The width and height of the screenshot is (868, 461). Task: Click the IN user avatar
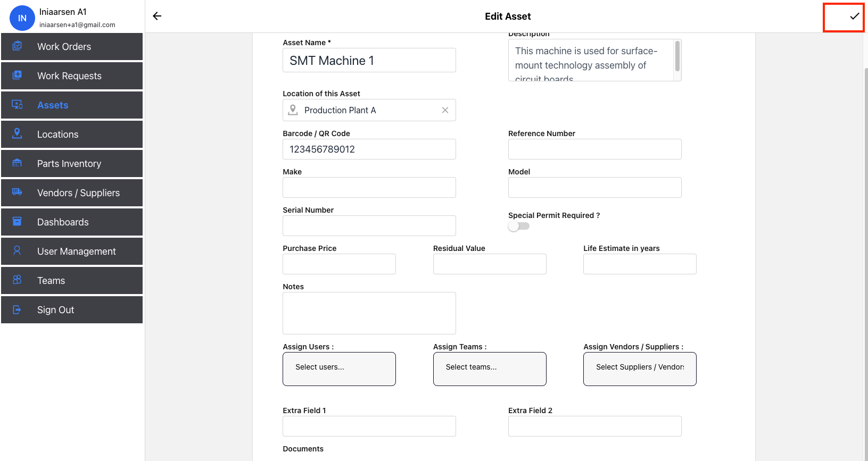[22, 18]
